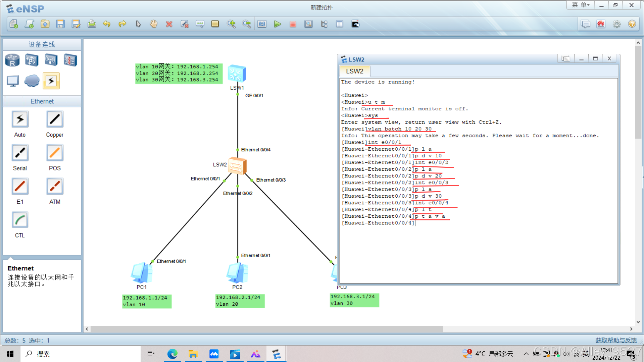
Task: Open the 菜单 dropdown menu
Action: coord(581,5)
